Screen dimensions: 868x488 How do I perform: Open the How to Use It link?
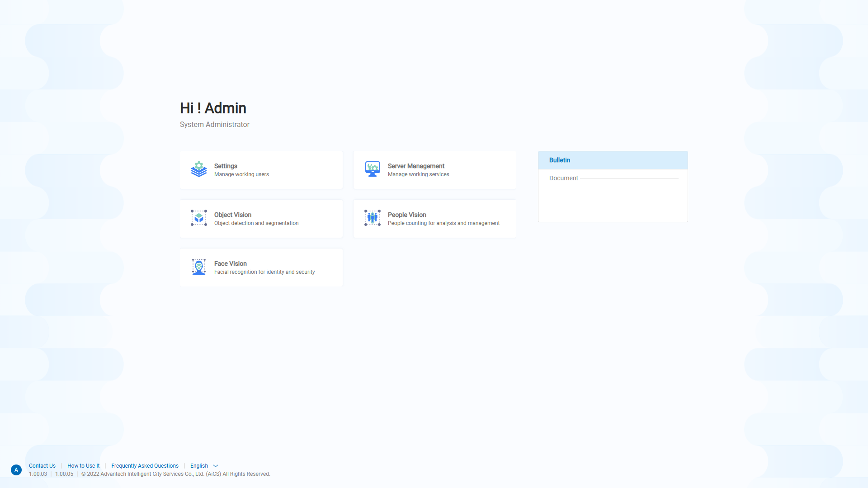click(83, 466)
